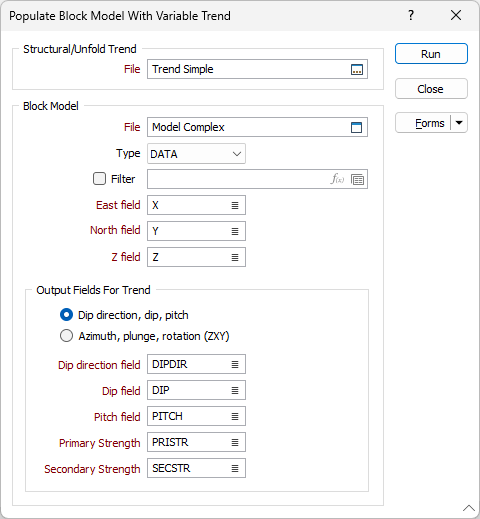Enable the Filter checkbox

coord(99,179)
